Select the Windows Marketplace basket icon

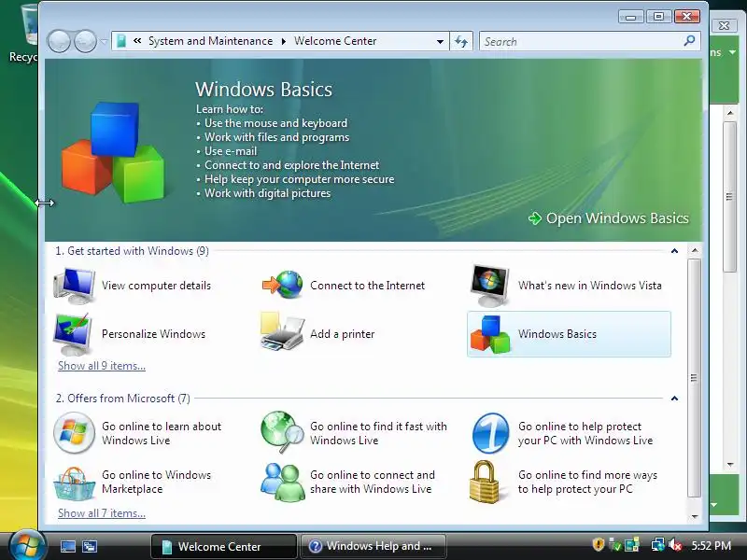pyautogui.click(x=74, y=483)
